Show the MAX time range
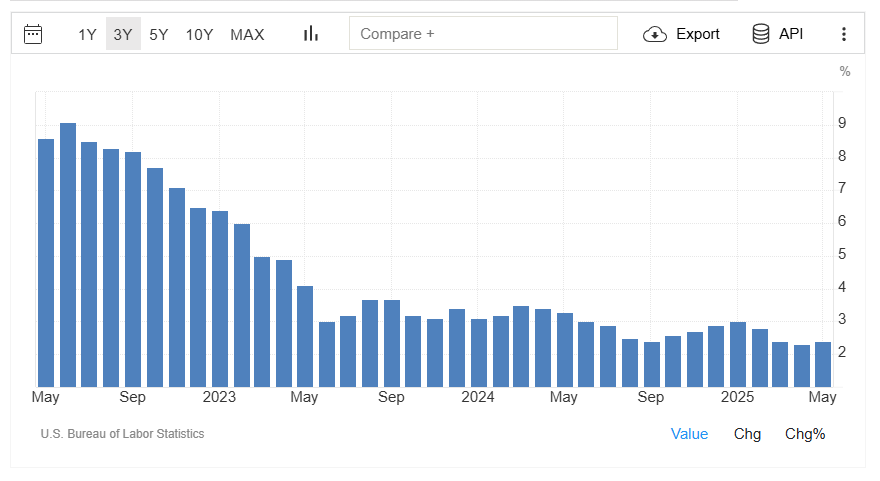Image resolution: width=880 pixels, height=481 pixels. [x=247, y=34]
